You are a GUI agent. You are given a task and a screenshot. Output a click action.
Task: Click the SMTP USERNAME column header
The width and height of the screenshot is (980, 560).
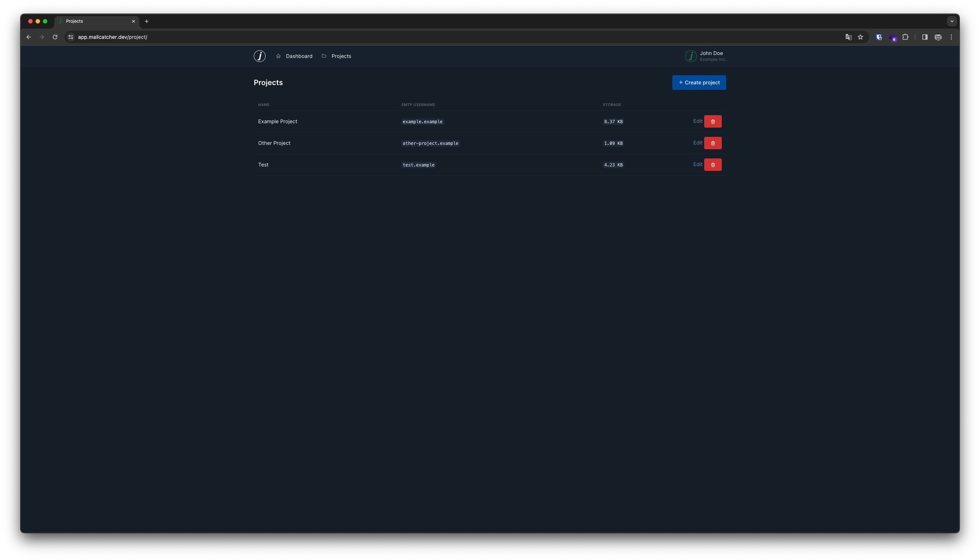pyautogui.click(x=418, y=105)
